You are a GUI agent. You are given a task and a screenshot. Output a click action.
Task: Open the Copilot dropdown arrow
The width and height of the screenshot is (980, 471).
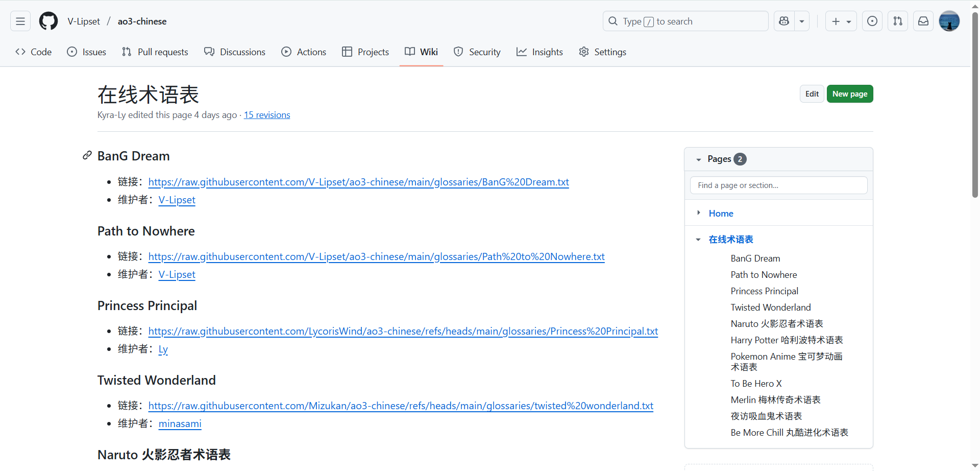[x=802, y=21]
